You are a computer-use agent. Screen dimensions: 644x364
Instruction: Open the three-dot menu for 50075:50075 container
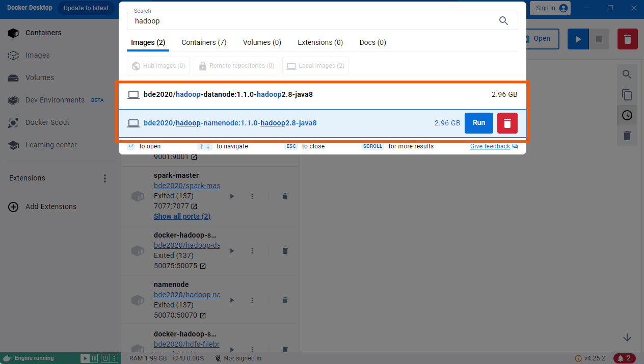click(252, 251)
